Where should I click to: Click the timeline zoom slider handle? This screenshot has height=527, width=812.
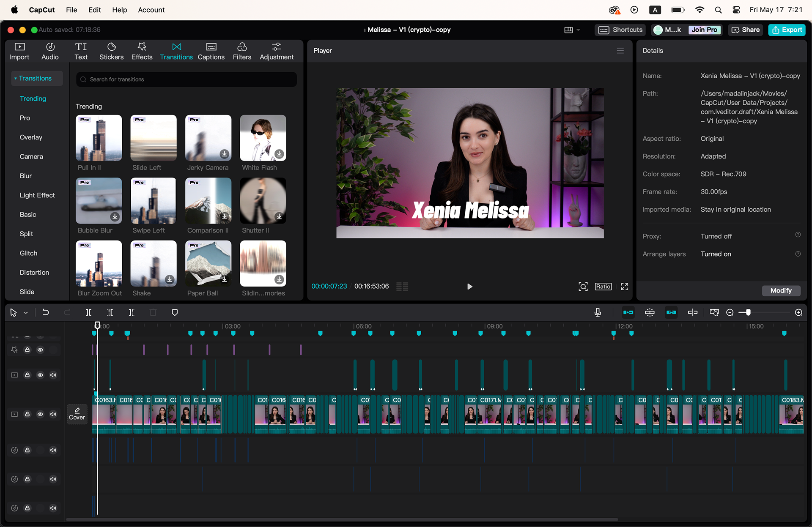tap(748, 312)
